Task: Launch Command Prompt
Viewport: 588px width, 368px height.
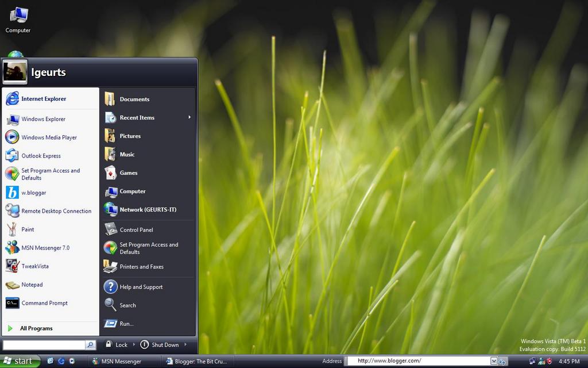Action: 51,303
